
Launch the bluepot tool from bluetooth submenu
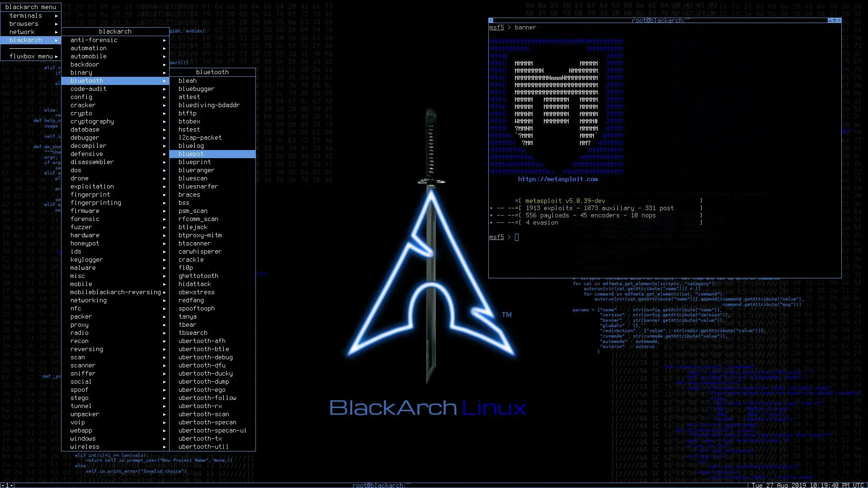tap(191, 154)
